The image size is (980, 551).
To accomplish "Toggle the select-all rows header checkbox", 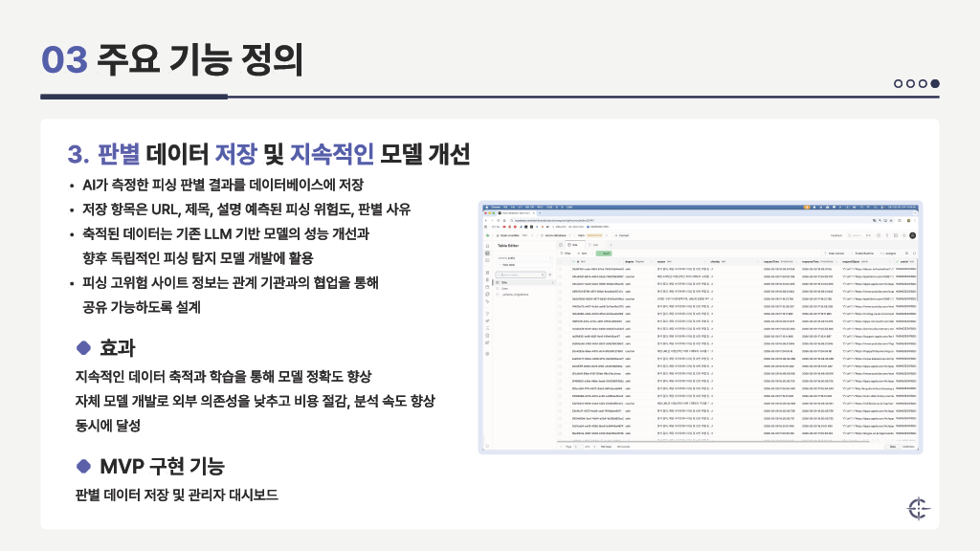I will coord(561,262).
